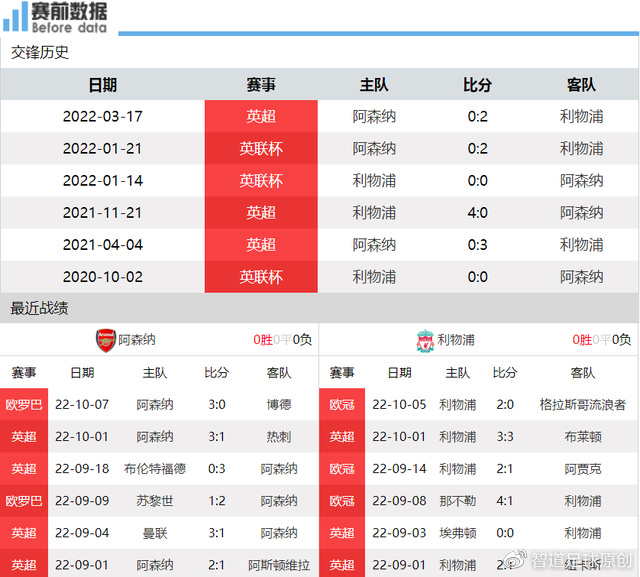Screen dimensions: 640x577
Task: Click the 日期 header in 交锋历史 table
Action: pyautogui.click(x=102, y=85)
